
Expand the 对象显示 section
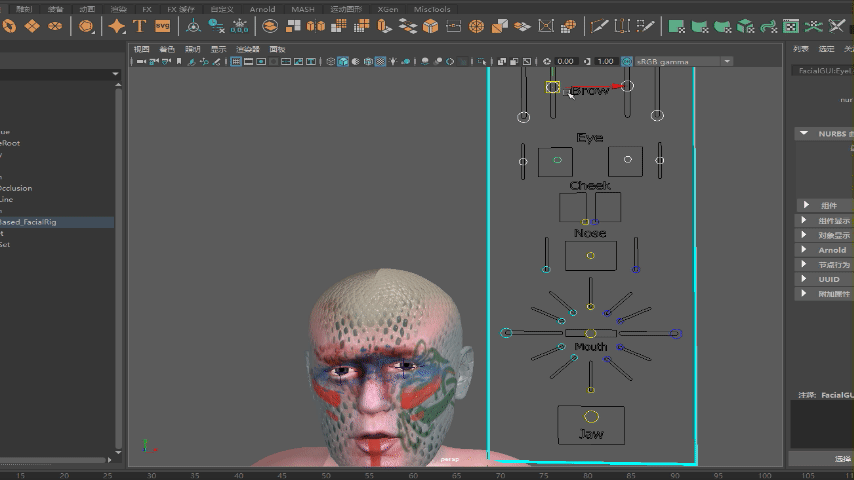804,235
